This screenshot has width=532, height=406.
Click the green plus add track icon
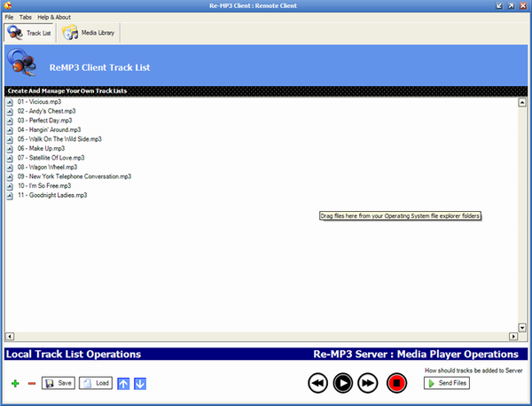click(15, 384)
